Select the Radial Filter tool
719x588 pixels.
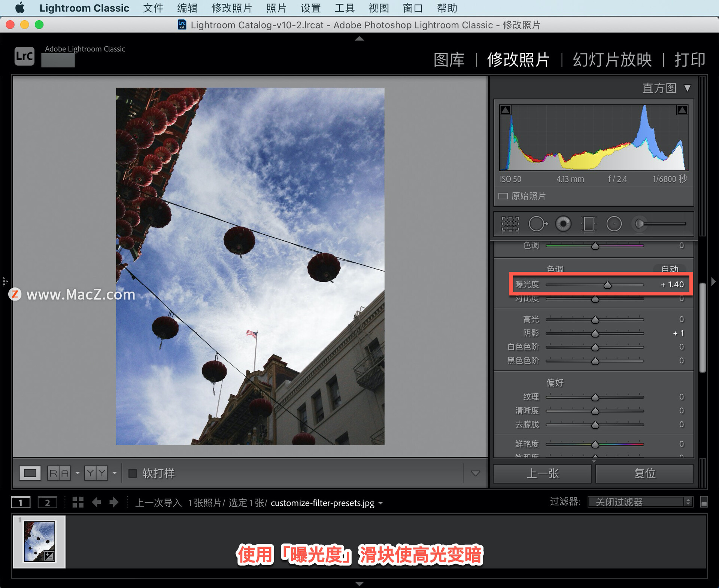coord(614,224)
